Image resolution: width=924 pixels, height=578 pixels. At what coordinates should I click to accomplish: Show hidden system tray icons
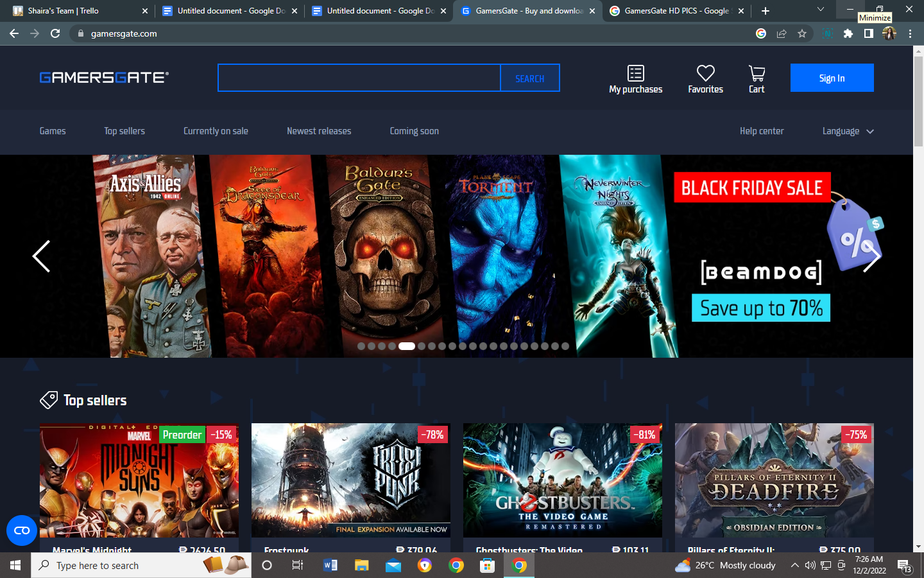pos(794,565)
